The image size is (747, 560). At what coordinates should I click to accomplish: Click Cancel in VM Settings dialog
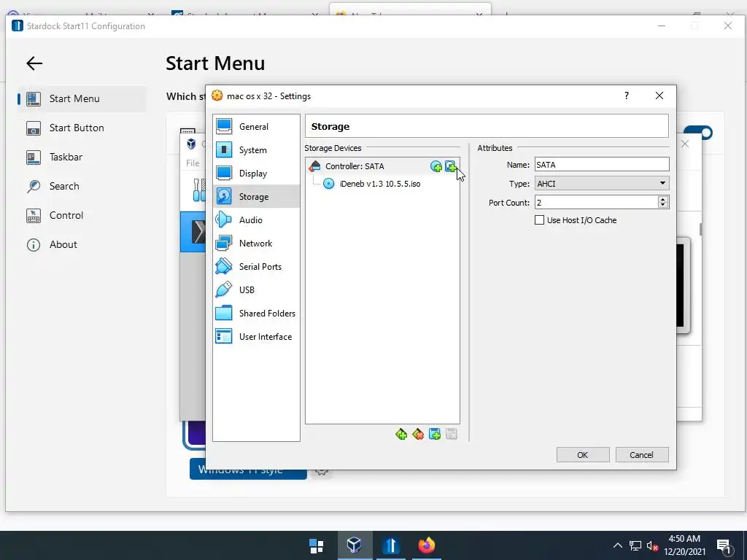coord(642,455)
